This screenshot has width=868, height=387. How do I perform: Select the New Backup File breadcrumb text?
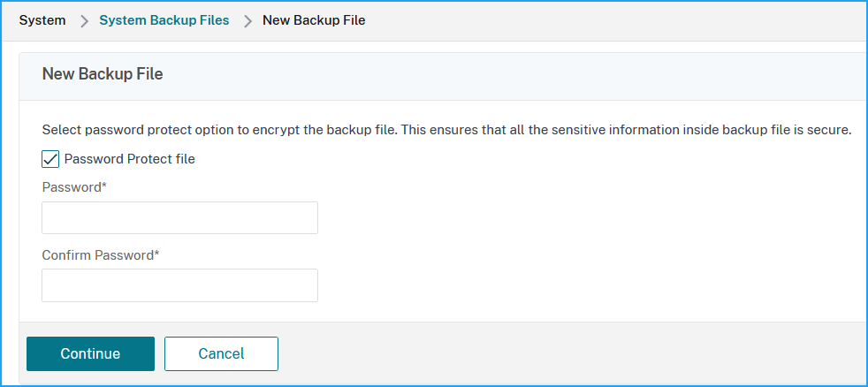pyautogui.click(x=314, y=20)
